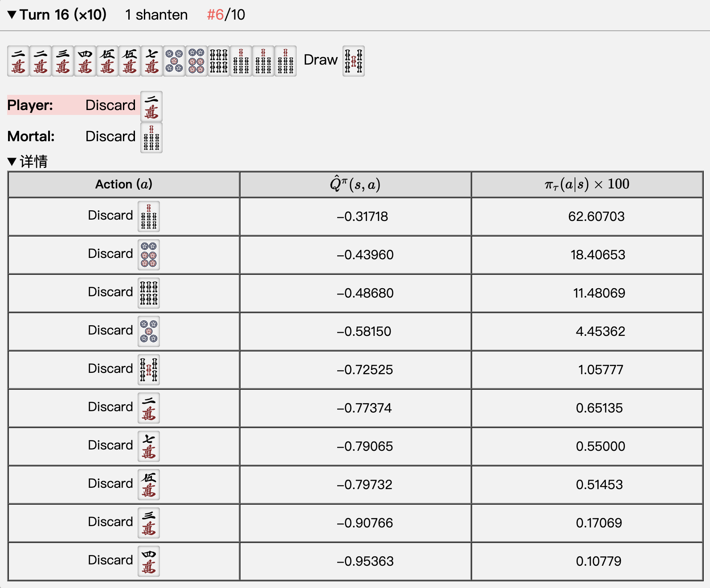The image size is (710, 588).
Task: Collapse the Turn 16 section triangle
Action: [x=12, y=15]
